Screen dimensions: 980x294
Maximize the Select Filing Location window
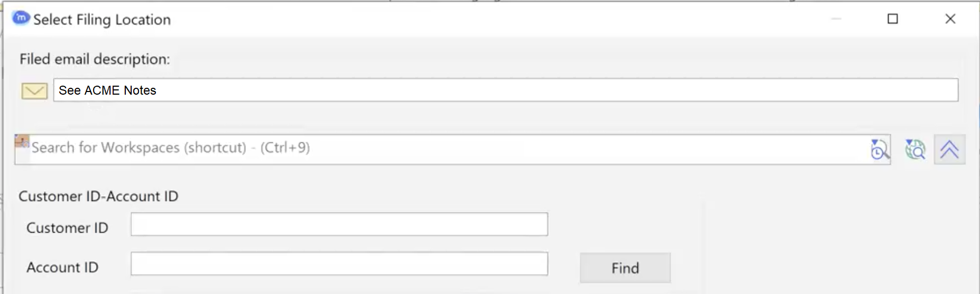click(893, 19)
